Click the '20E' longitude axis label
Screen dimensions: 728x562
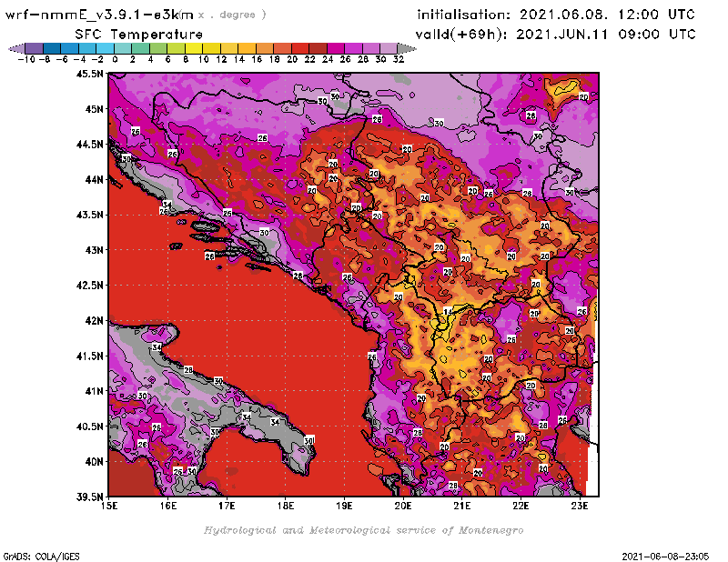[x=403, y=506]
